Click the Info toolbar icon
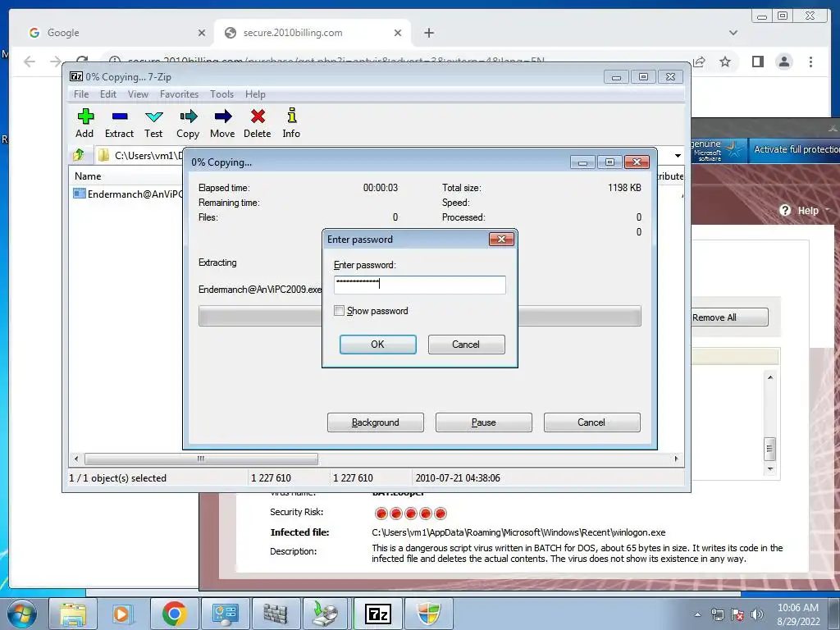Image resolution: width=840 pixels, height=630 pixels. click(x=291, y=123)
